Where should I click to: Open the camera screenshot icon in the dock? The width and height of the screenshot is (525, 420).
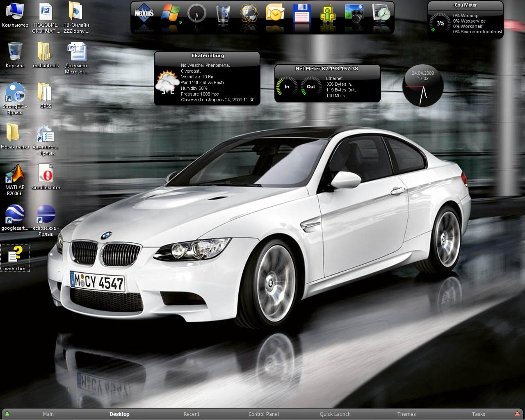click(354, 14)
